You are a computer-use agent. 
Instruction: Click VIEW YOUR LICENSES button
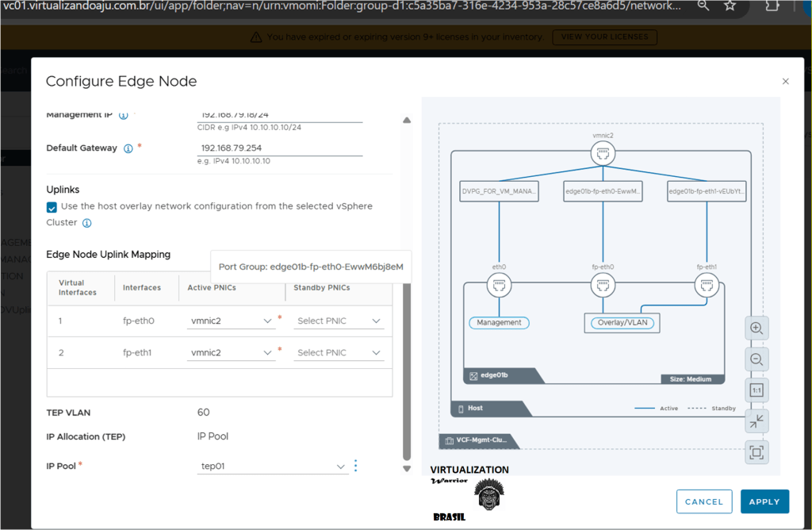(605, 36)
